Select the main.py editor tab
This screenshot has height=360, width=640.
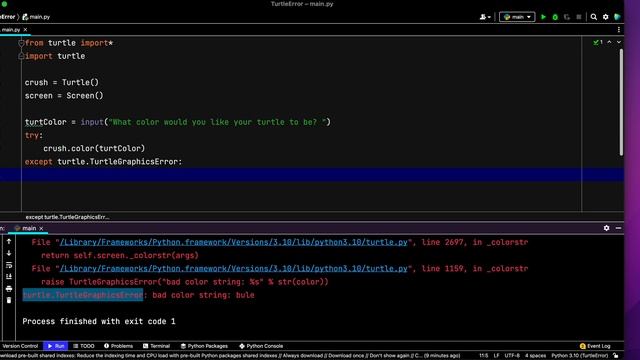(11, 30)
